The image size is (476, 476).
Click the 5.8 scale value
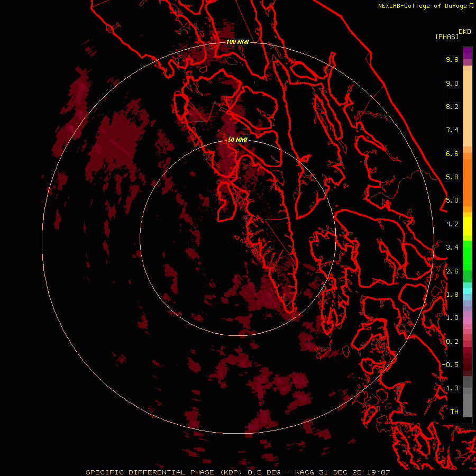point(452,177)
